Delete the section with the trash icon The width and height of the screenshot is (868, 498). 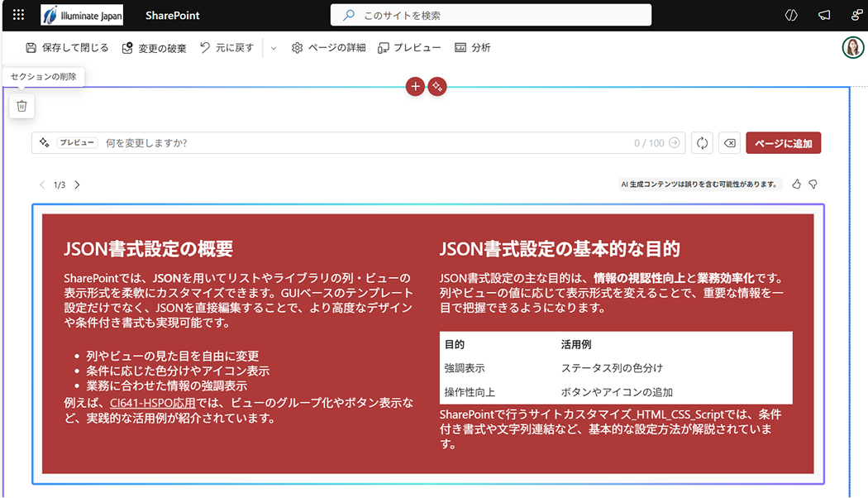[x=22, y=106]
